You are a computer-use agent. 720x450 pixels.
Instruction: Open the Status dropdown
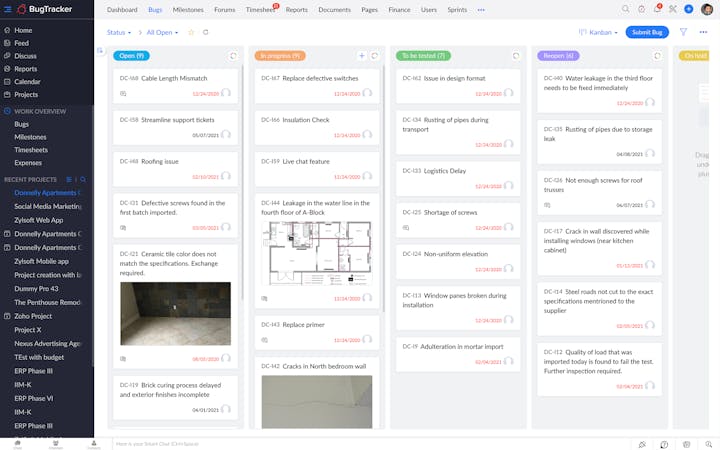tap(118, 32)
